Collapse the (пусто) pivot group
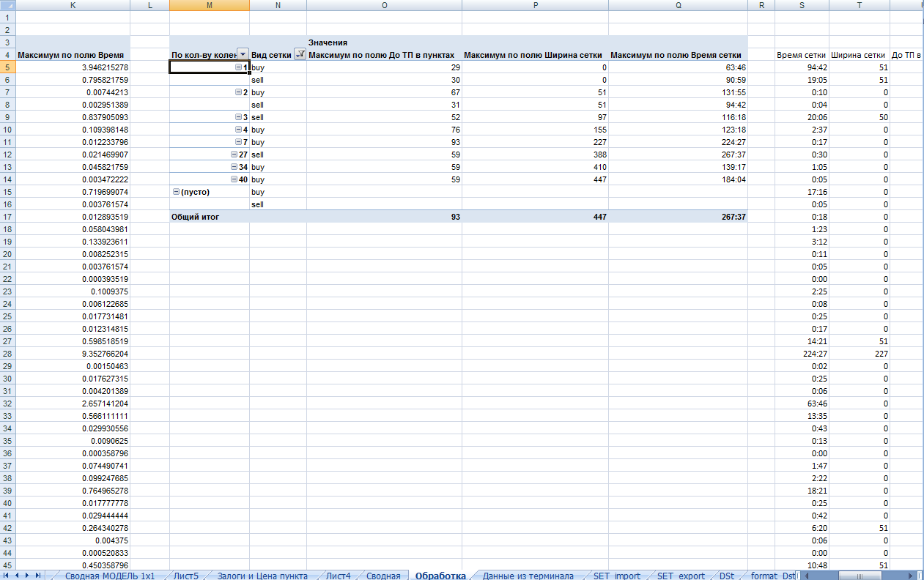This screenshot has width=924, height=580. [176, 192]
